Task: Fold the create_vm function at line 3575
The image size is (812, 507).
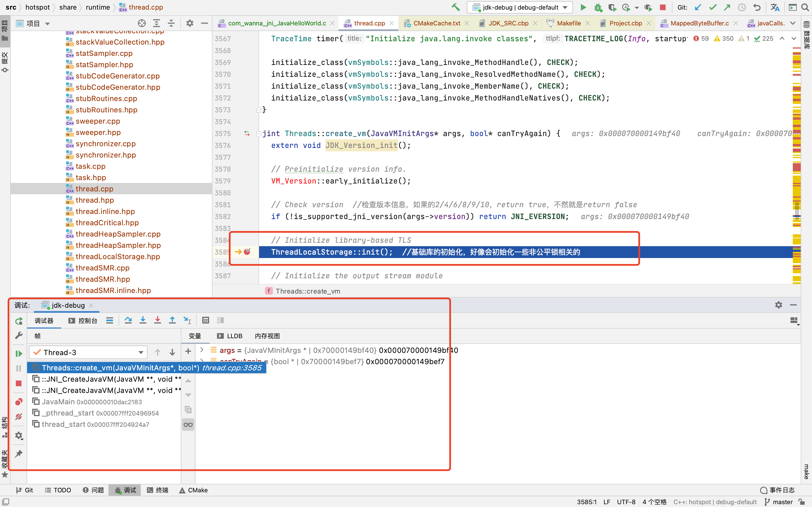Action: pos(259,134)
